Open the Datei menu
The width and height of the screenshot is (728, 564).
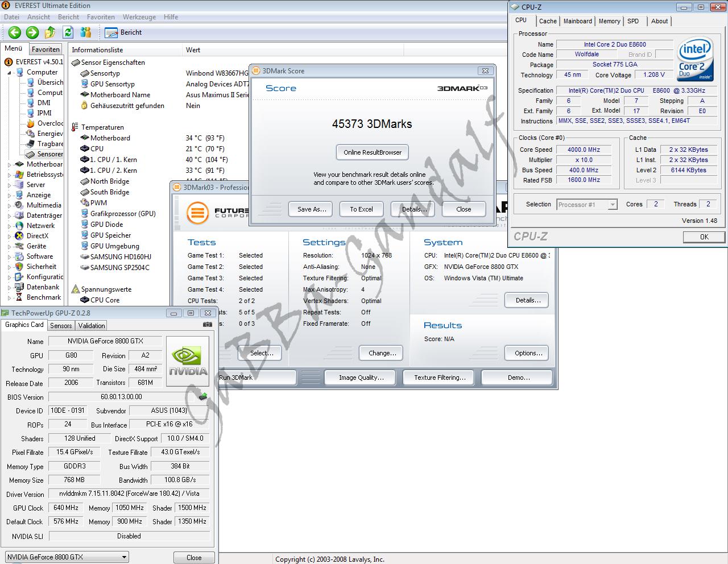(11, 17)
